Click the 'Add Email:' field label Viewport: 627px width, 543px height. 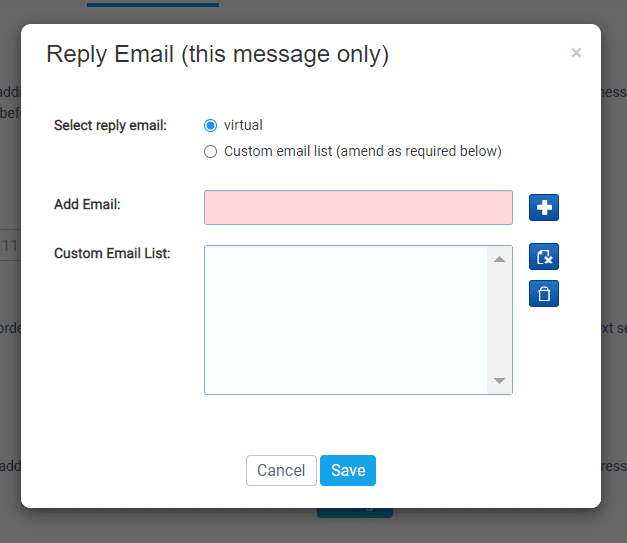(87, 205)
